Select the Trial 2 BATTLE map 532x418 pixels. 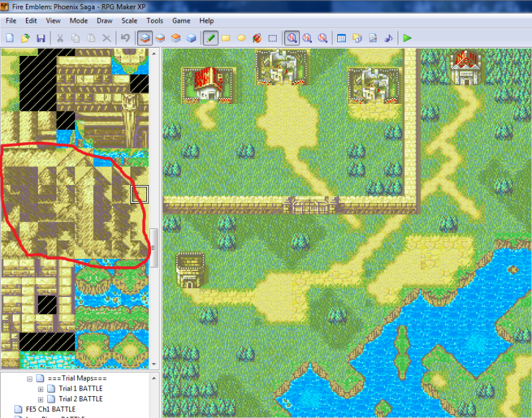pyautogui.click(x=80, y=399)
